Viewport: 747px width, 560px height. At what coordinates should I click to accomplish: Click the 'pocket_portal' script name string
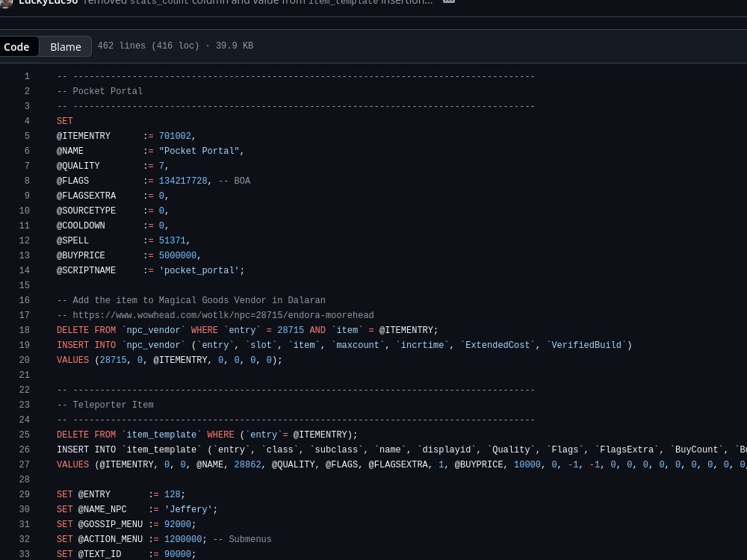[199, 270]
